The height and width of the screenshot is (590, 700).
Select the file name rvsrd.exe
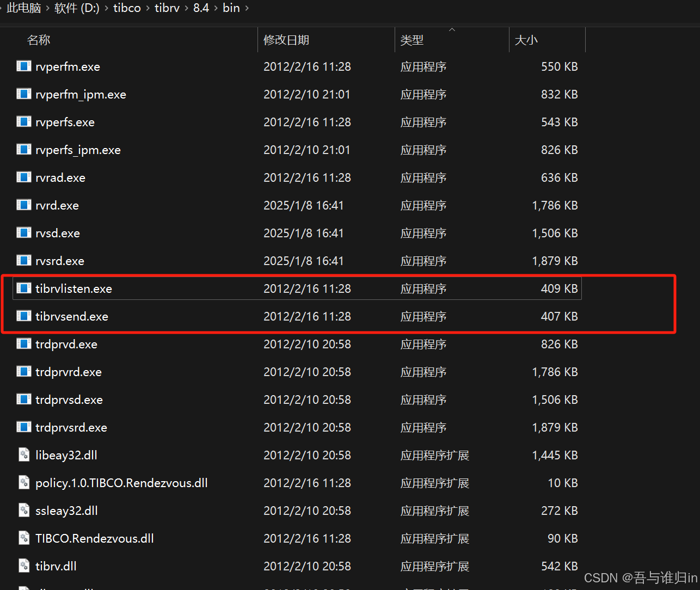60,261
